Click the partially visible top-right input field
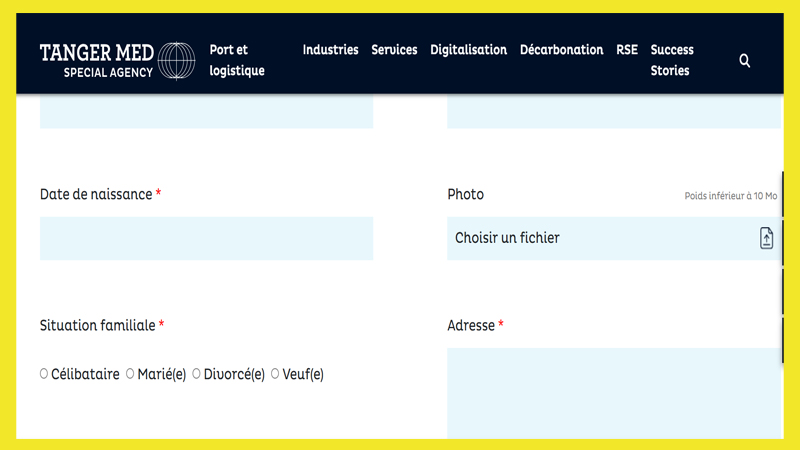The width and height of the screenshot is (800, 450). coord(614,111)
